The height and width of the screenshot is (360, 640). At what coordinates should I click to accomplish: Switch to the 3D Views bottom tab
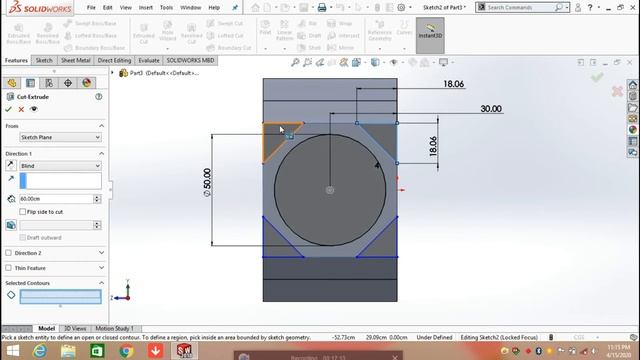pyautogui.click(x=75, y=328)
